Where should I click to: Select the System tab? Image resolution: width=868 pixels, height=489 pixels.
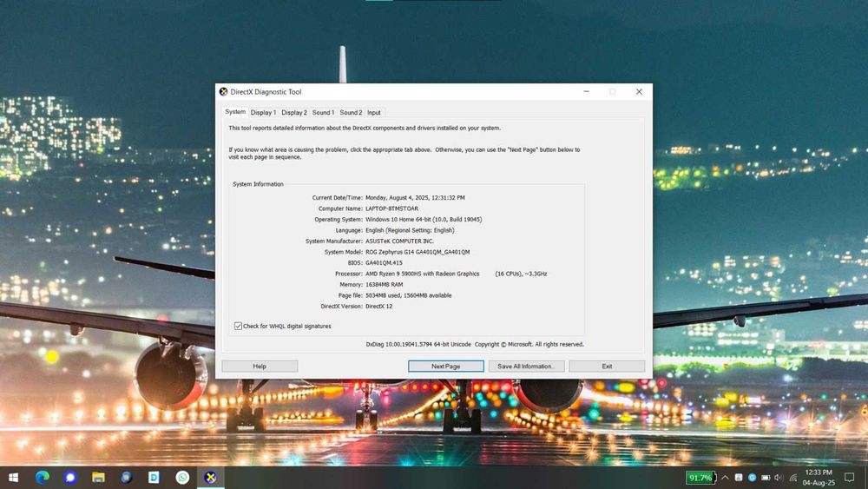pos(234,112)
